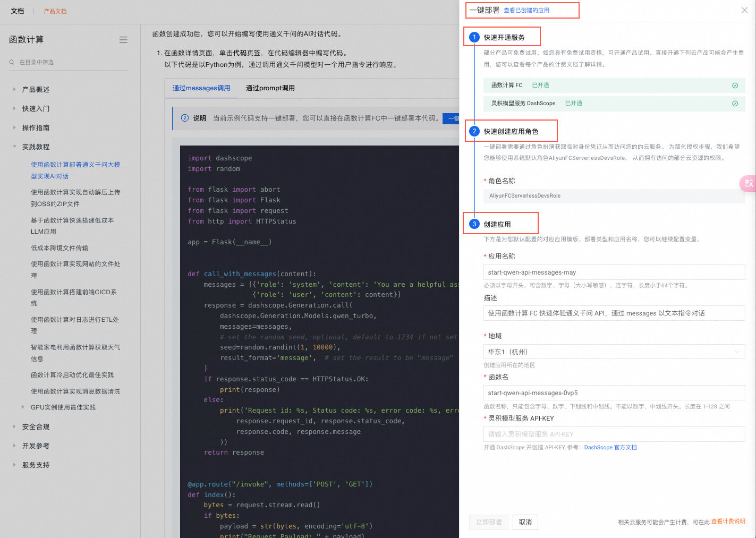Expand the 操作指南 tree section
Screen dimensions: 756x538
pos(14,127)
